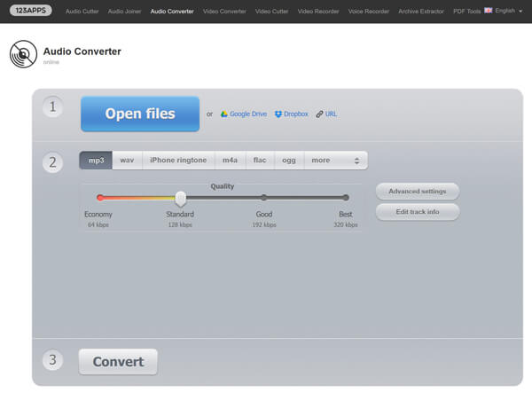Click the Audio Converter page heading
The height and width of the screenshot is (393, 532).
click(82, 51)
